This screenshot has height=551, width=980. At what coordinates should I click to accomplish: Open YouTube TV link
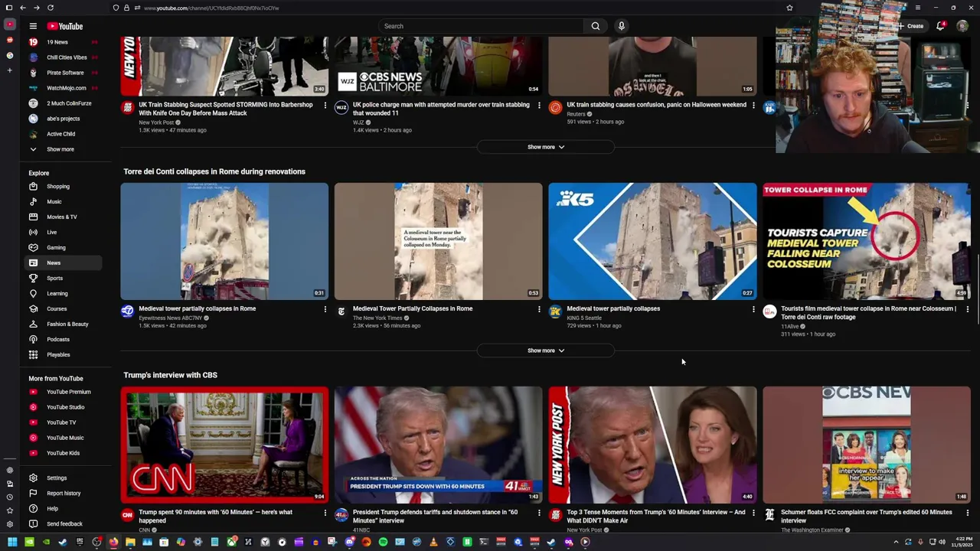(x=63, y=422)
